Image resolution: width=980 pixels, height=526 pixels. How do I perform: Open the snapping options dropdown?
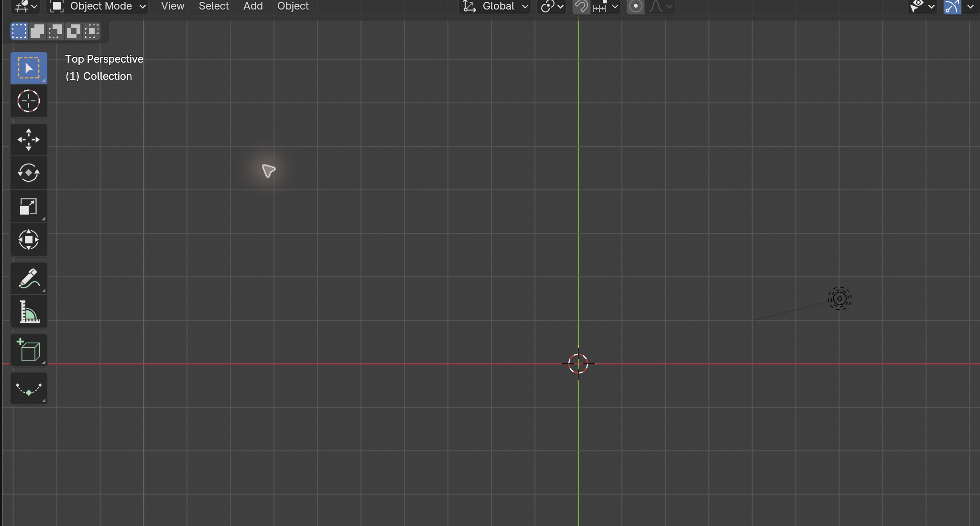[x=606, y=6]
